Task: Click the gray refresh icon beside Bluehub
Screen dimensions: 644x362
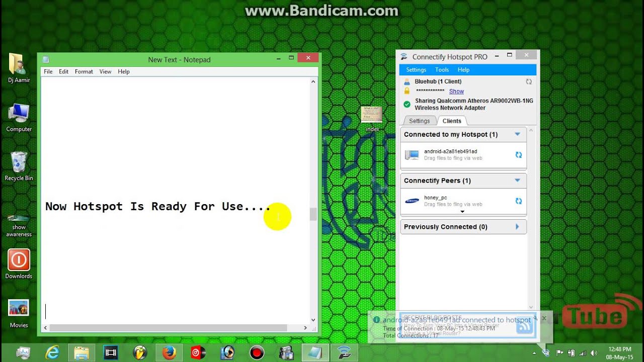Action: click(529, 81)
